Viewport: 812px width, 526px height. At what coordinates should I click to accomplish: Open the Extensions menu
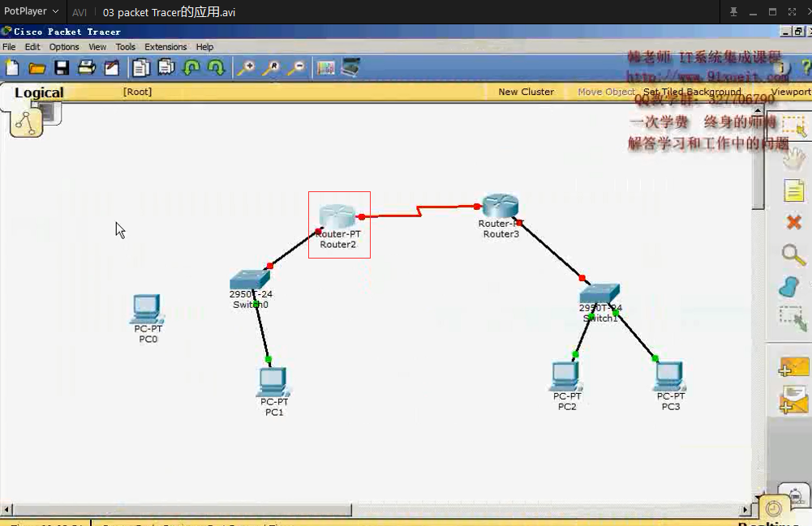tap(165, 47)
